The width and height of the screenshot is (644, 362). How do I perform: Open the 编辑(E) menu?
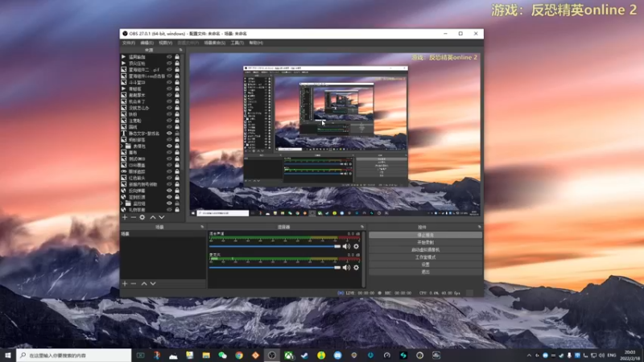pyautogui.click(x=147, y=43)
